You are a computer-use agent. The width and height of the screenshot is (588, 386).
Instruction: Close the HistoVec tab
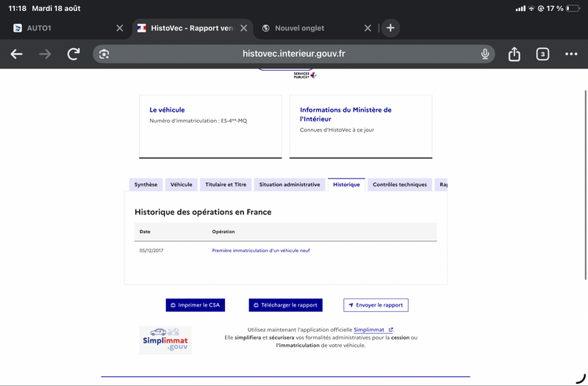(244, 28)
